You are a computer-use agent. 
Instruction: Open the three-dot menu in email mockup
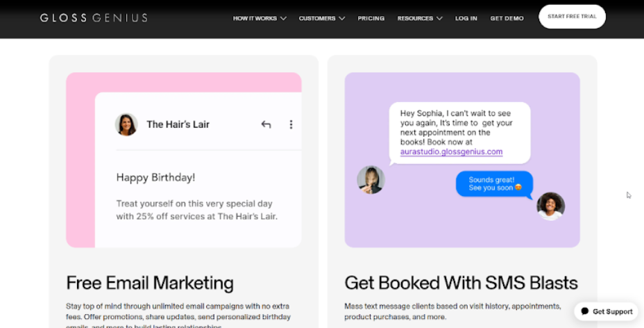[291, 124]
